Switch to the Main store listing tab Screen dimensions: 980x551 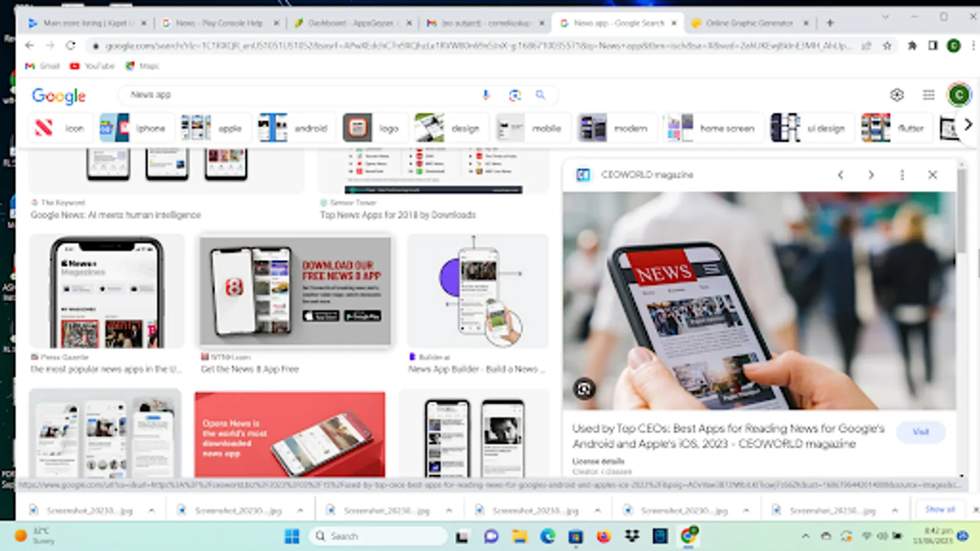89,23
